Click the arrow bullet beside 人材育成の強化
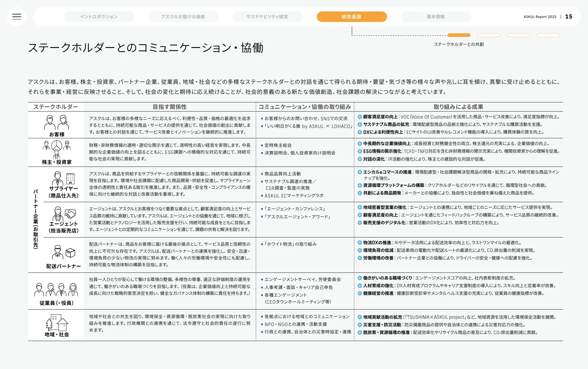Image resolution: width=588 pixels, height=369 pixels. (x=360, y=286)
